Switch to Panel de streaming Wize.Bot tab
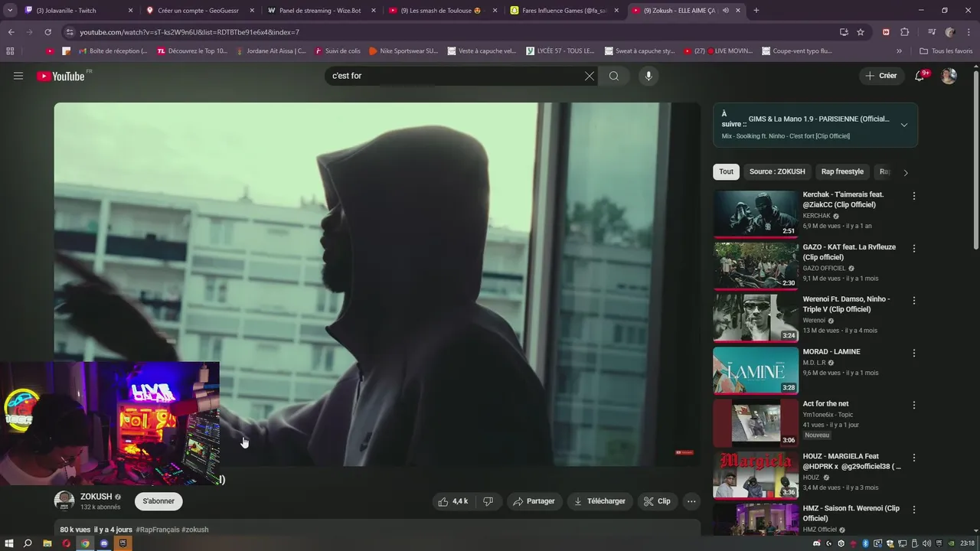Screen dimensions: 980x551 (322, 11)
